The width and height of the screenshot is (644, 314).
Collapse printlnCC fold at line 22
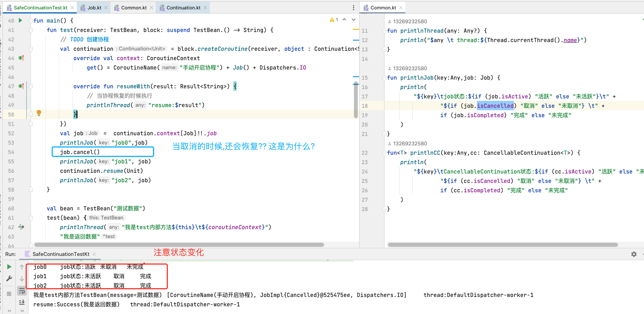(384, 153)
